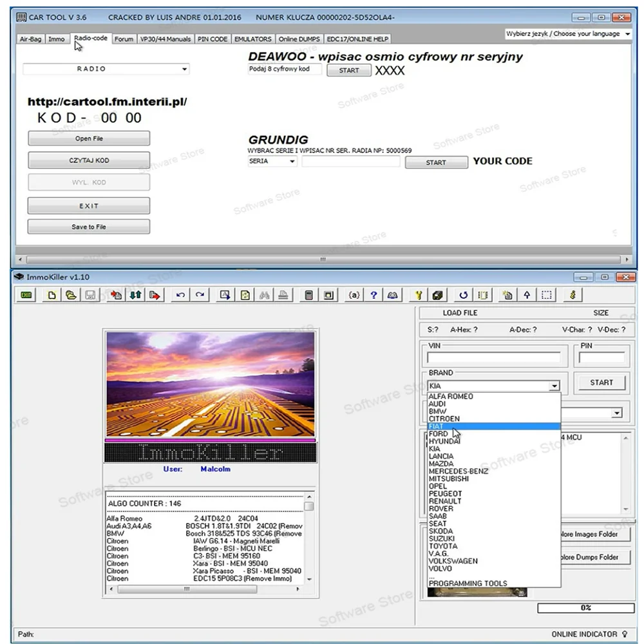
Task: Click the VIN input field
Action: (494, 357)
